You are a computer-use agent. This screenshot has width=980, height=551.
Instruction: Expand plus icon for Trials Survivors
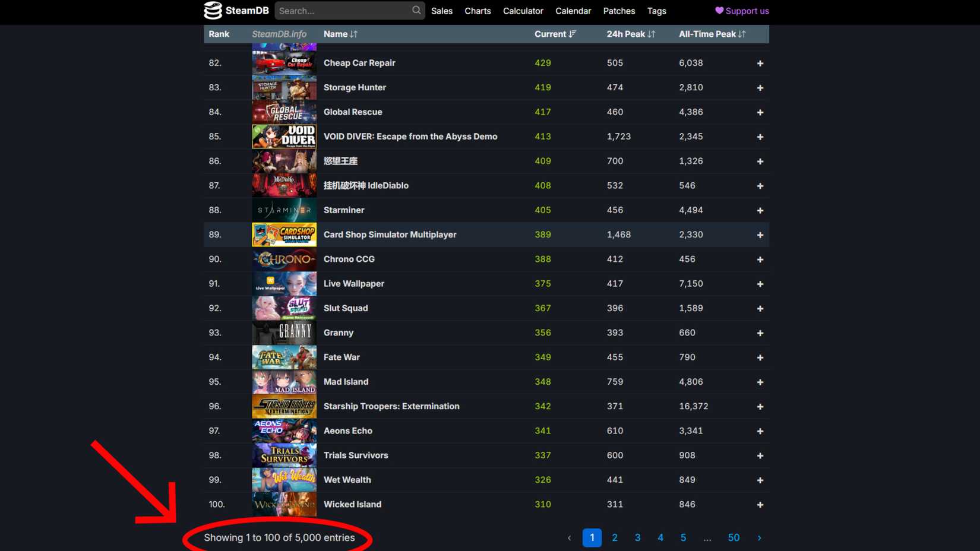click(x=760, y=455)
